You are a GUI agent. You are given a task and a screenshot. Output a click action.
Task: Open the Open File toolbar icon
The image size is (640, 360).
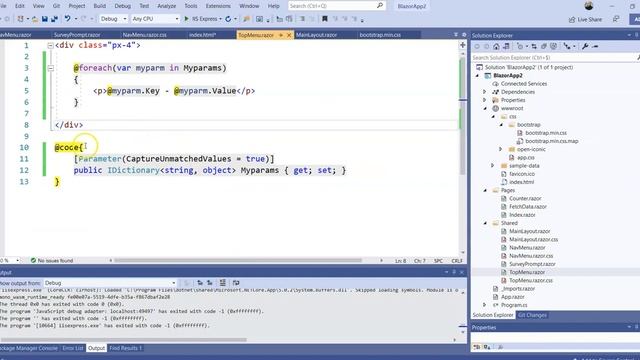click(35, 19)
